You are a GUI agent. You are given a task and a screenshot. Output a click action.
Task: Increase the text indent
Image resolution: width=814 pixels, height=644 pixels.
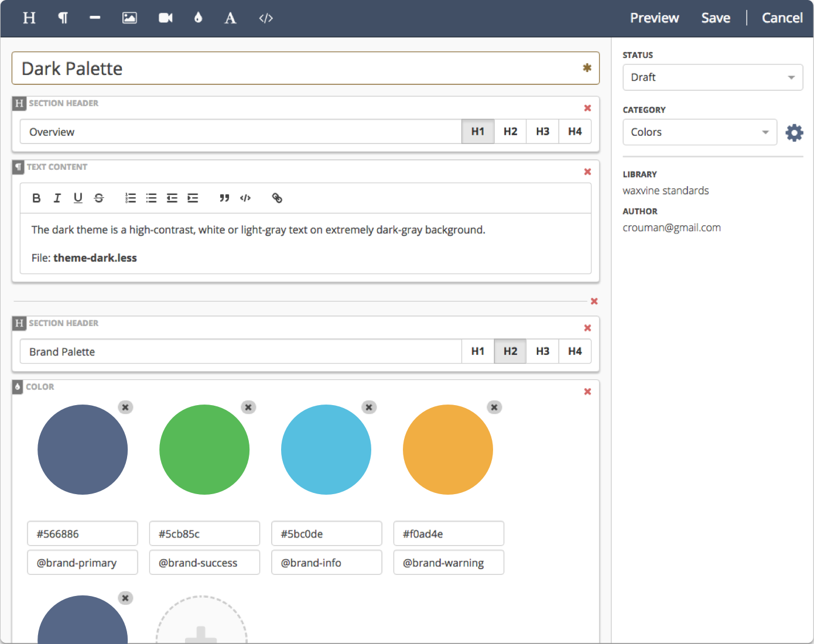tap(193, 198)
